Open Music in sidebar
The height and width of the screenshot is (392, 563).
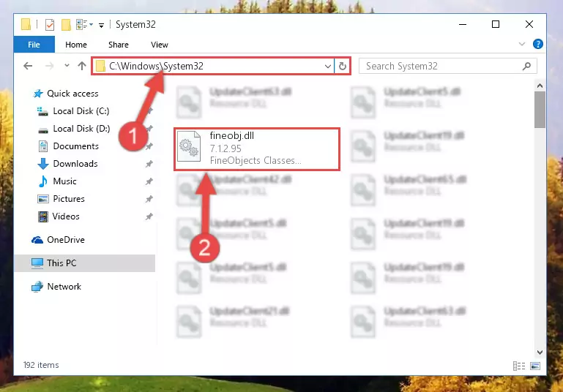pyautogui.click(x=64, y=181)
